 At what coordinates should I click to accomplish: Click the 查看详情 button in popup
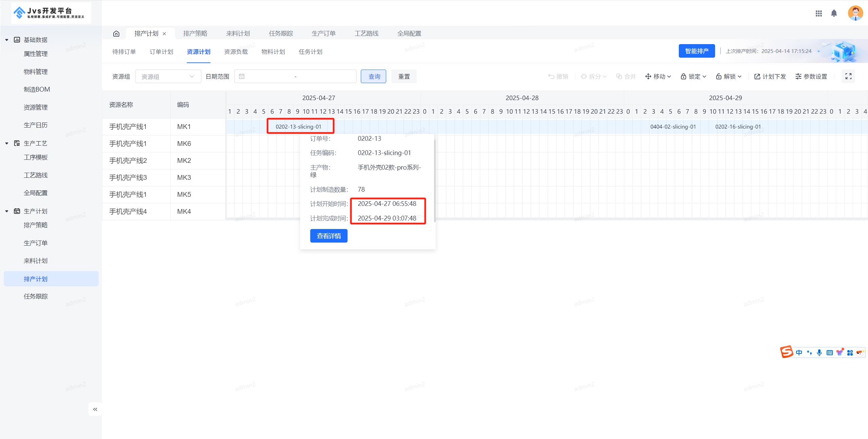click(x=328, y=235)
